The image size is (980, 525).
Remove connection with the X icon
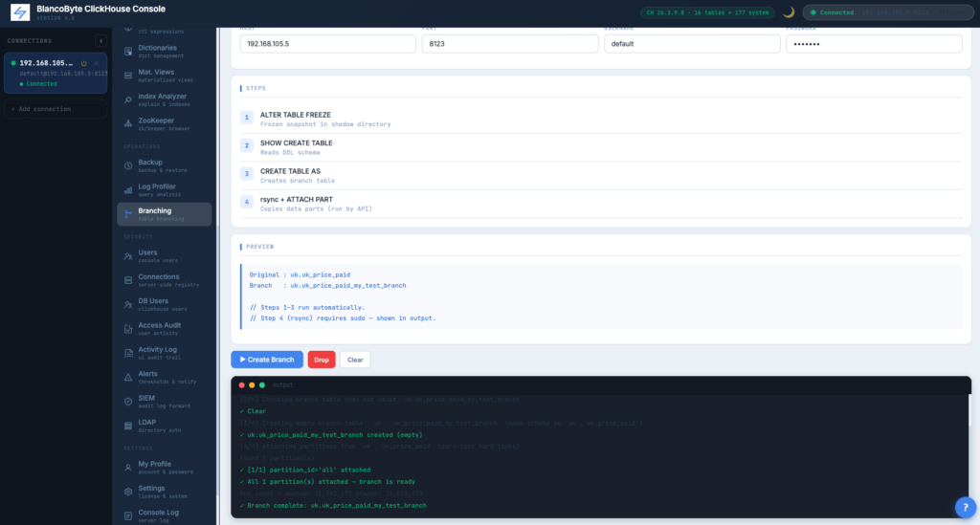click(97, 63)
